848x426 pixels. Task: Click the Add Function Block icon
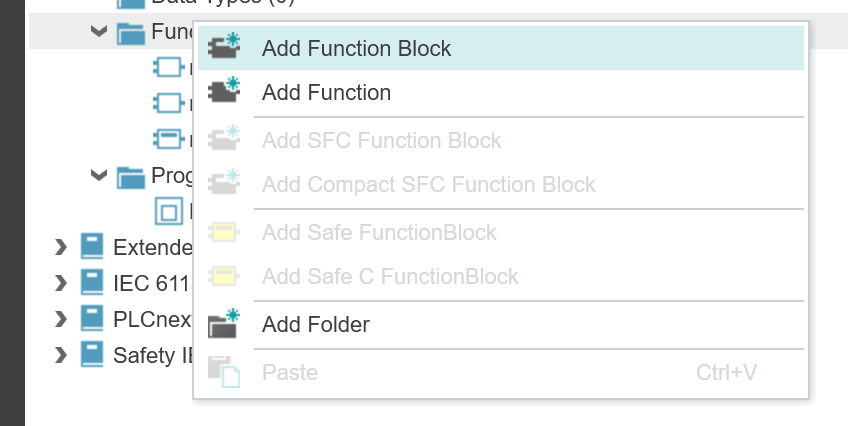point(224,46)
